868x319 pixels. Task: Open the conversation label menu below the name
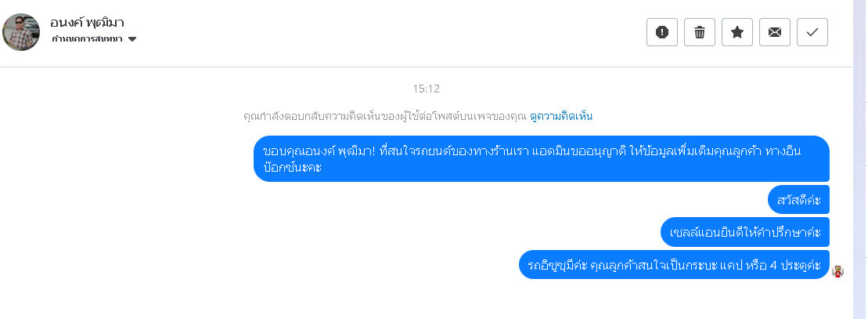pos(87,39)
